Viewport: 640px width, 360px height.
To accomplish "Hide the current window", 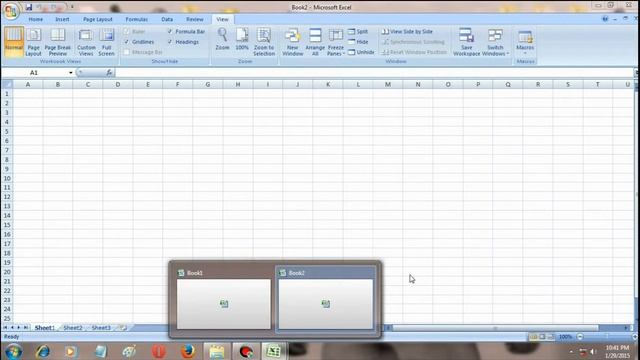I will [x=358, y=42].
